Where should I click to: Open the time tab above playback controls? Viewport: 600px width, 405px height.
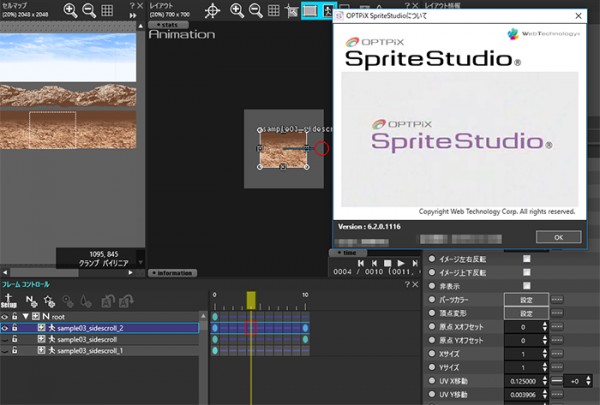point(348,253)
